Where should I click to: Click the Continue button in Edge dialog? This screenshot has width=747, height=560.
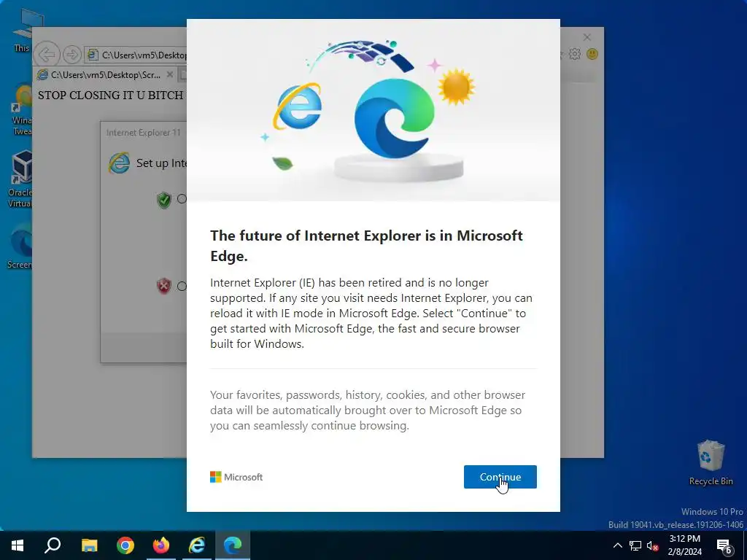pyautogui.click(x=500, y=477)
